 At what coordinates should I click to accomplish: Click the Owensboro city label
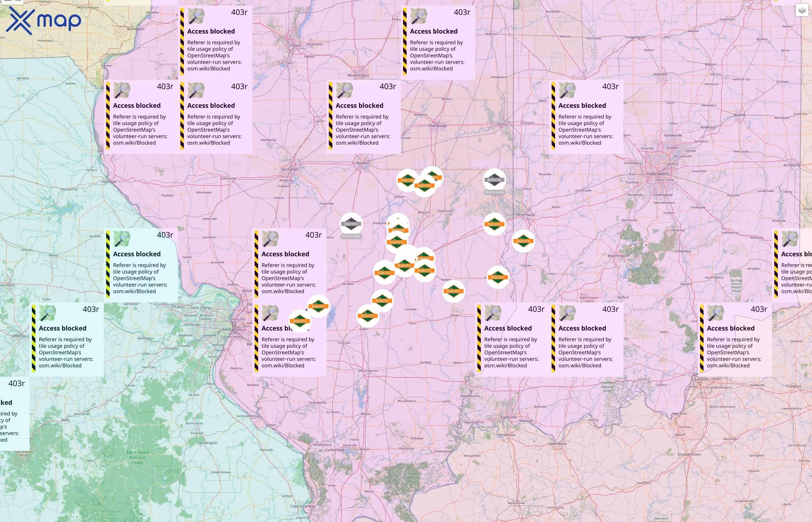point(557,444)
